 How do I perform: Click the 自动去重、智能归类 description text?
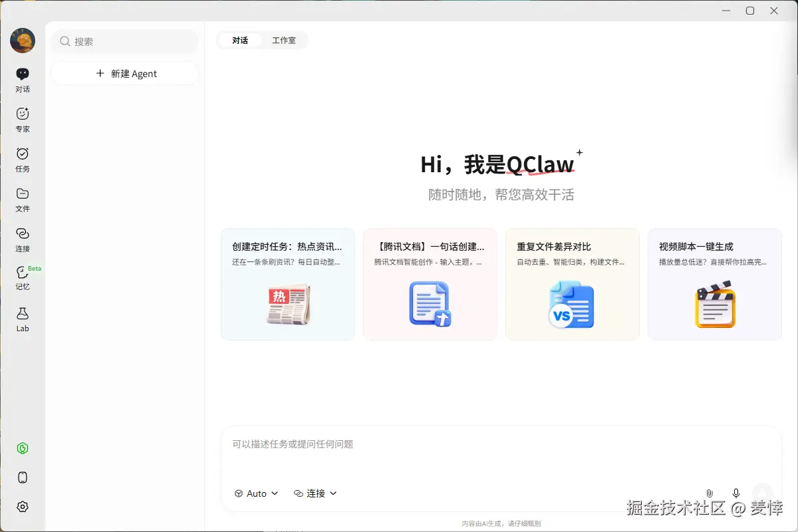[x=571, y=262]
